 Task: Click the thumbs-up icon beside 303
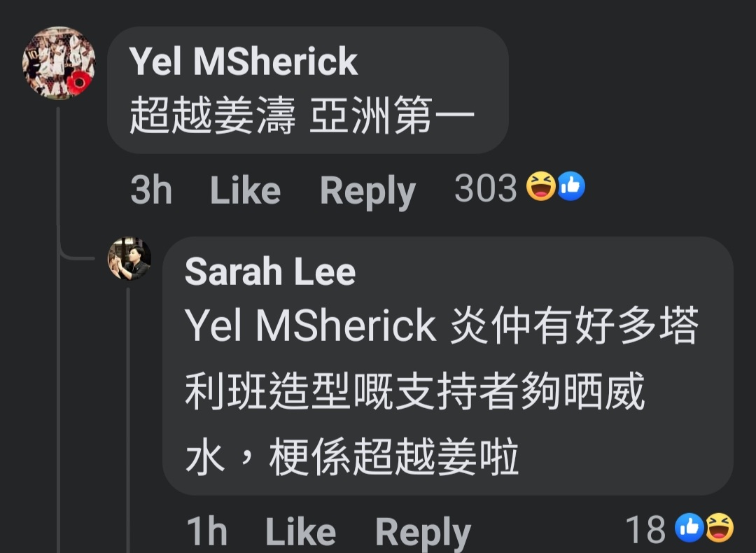571,186
